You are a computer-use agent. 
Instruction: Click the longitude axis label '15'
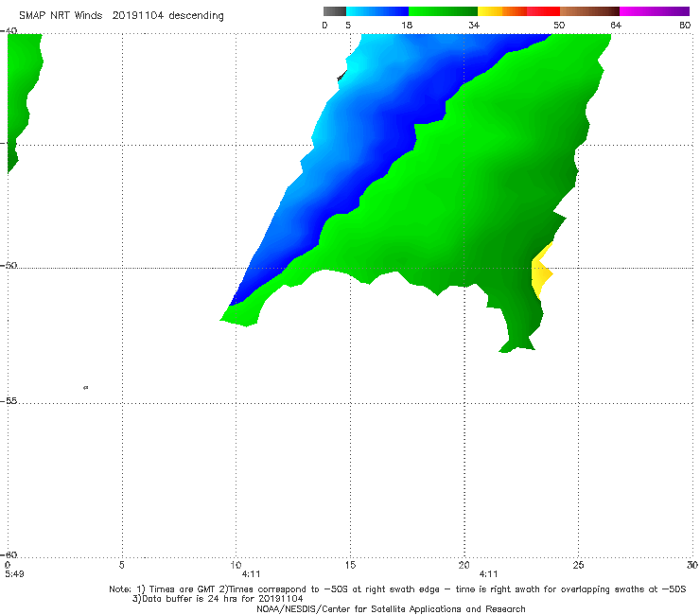[350, 565]
